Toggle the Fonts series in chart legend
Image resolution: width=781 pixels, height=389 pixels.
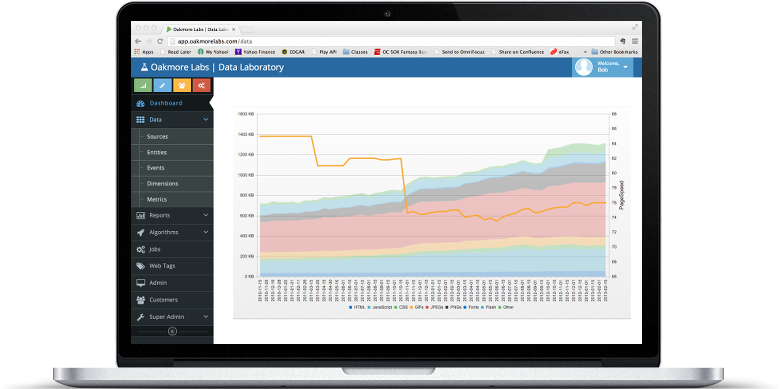[x=471, y=307]
